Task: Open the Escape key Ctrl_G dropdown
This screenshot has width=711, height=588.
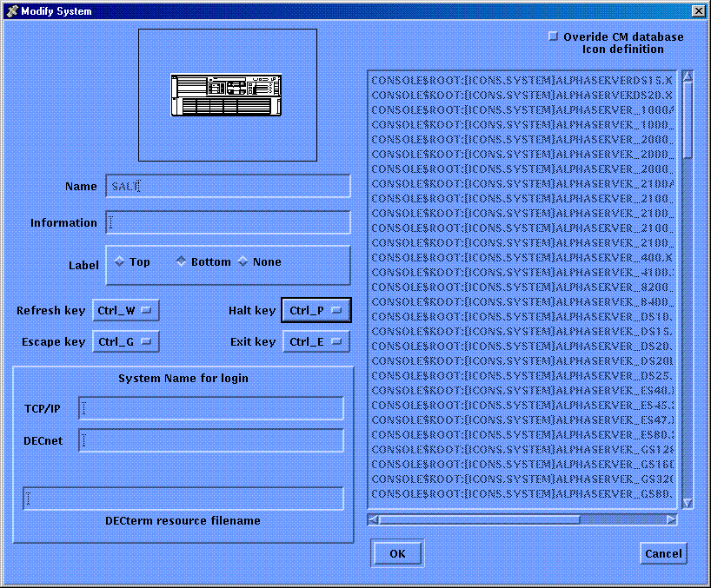Action: pos(126,341)
